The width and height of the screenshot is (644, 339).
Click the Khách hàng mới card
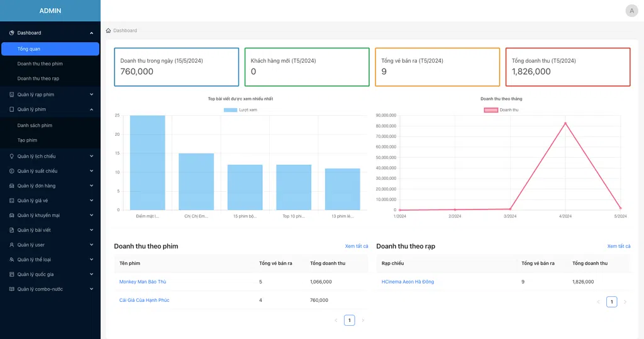click(307, 67)
